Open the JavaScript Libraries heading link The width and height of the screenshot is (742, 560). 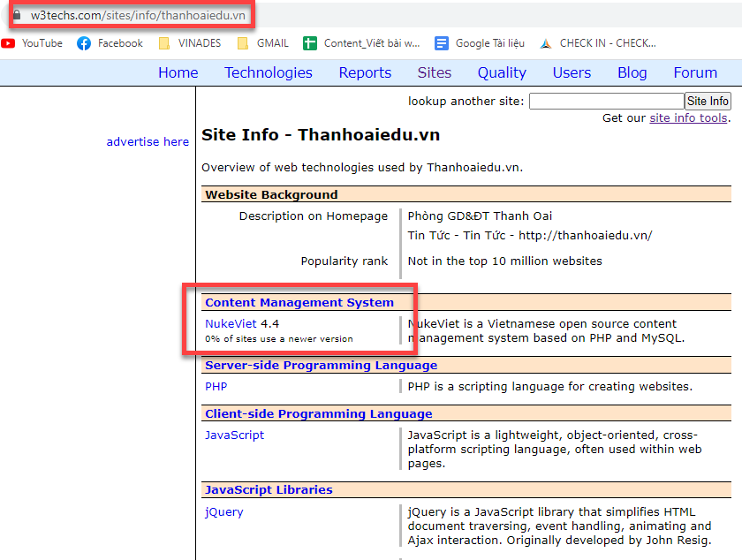[269, 489]
